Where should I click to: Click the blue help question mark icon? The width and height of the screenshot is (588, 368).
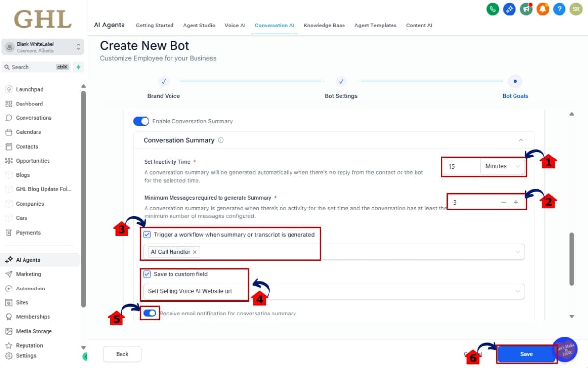(559, 9)
